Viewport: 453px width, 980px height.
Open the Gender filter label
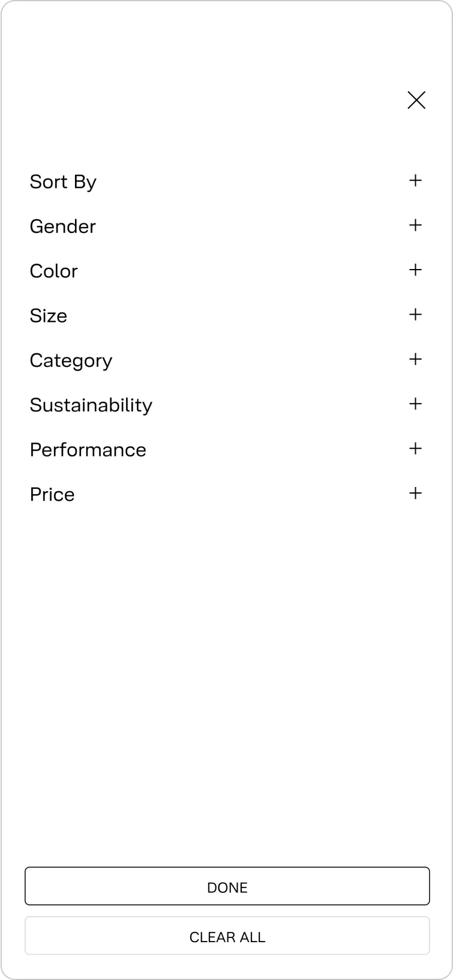coord(63,226)
